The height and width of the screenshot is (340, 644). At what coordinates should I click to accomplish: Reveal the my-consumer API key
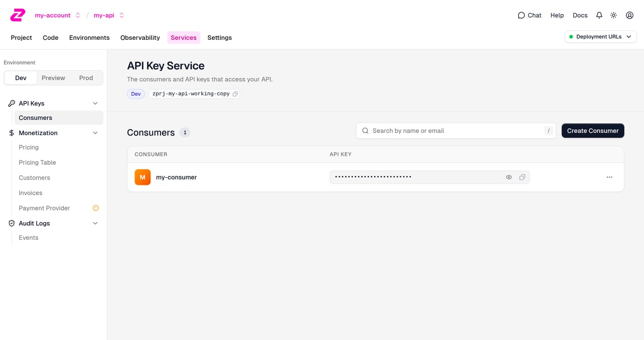point(509,177)
